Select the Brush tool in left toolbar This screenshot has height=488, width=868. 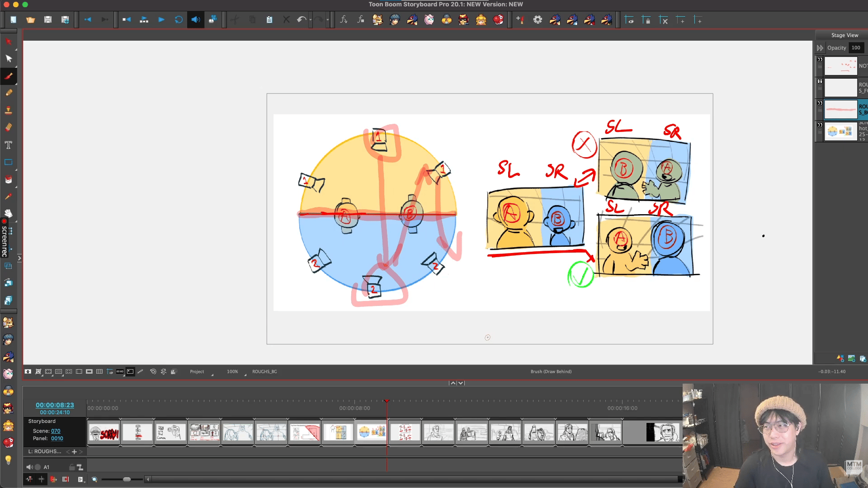(x=8, y=76)
